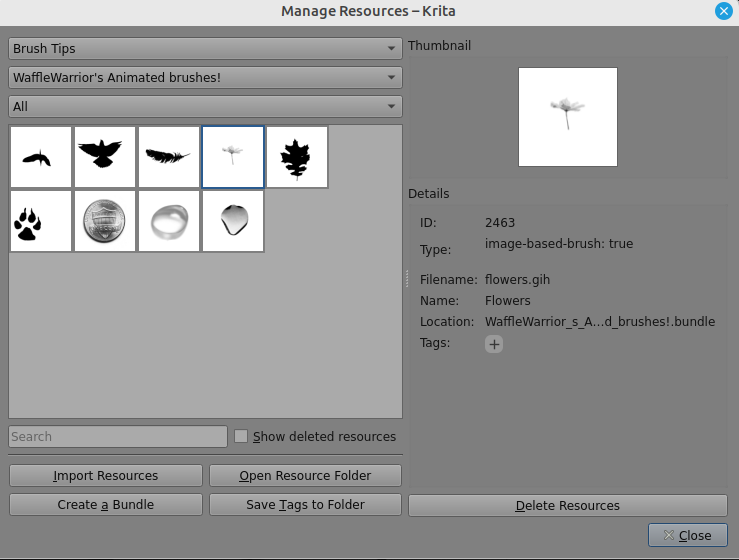Open the All tag filter dropdown
This screenshot has width=739, height=560.
click(205, 106)
